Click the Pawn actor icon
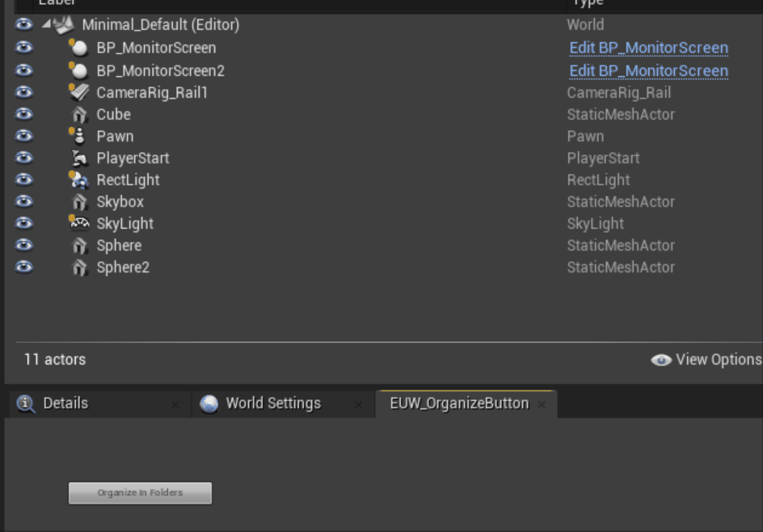The height and width of the screenshot is (532, 763). tap(78, 136)
